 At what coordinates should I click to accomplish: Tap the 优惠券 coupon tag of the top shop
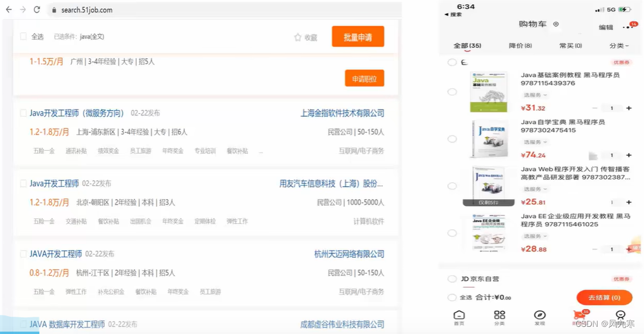pyautogui.click(x=620, y=63)
